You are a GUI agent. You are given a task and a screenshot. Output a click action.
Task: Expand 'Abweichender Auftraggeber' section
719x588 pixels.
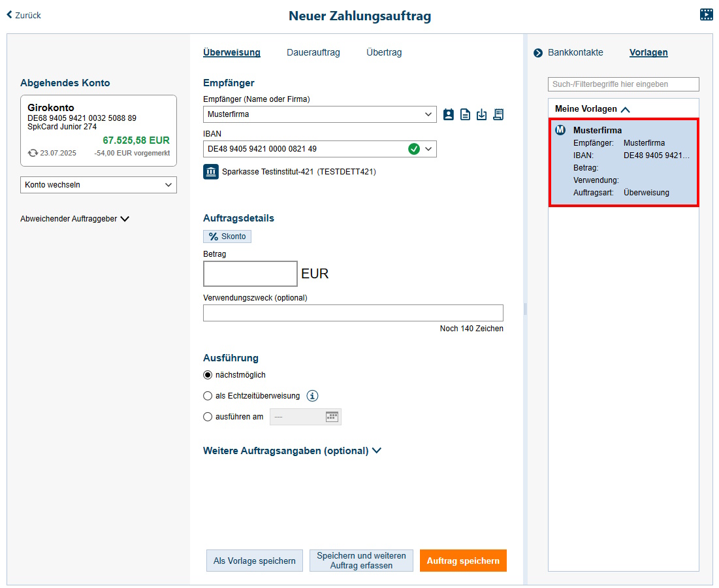click(74, 219)
